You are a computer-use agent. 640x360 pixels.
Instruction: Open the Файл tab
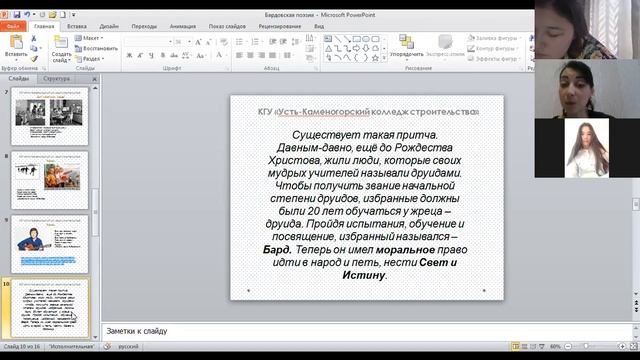[x=13, y=26]
